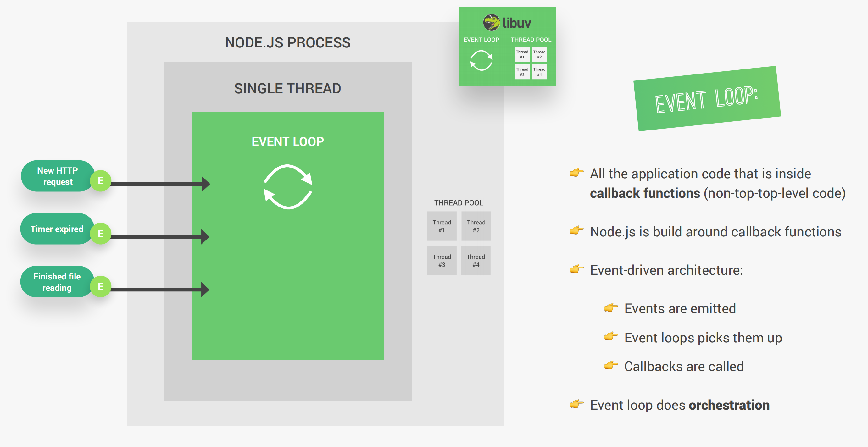868x447 pixels.
Task: Click the slanted EVENT LOOP: green banner
Action: click(x=707, y=99)
